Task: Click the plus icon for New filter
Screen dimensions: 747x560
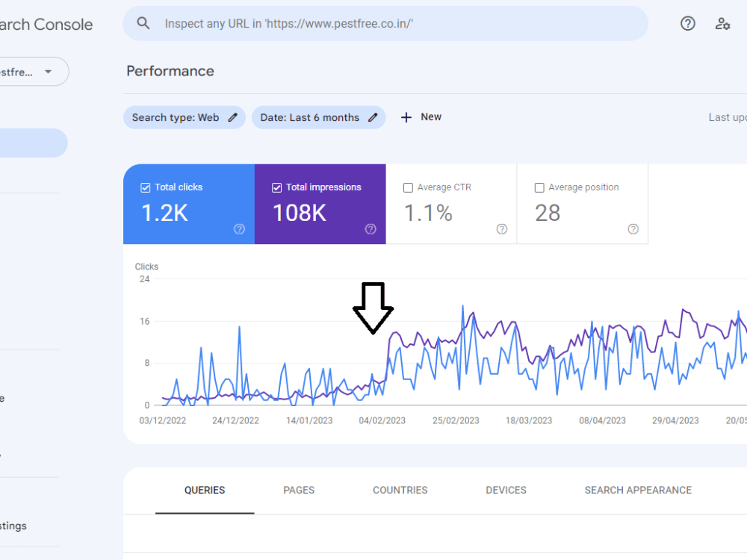Action: pos(406,117)
